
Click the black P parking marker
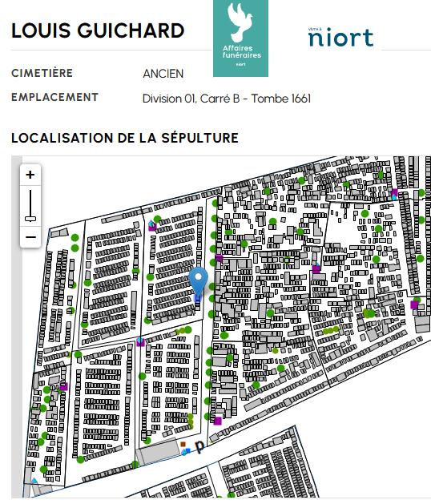[200, 446]
